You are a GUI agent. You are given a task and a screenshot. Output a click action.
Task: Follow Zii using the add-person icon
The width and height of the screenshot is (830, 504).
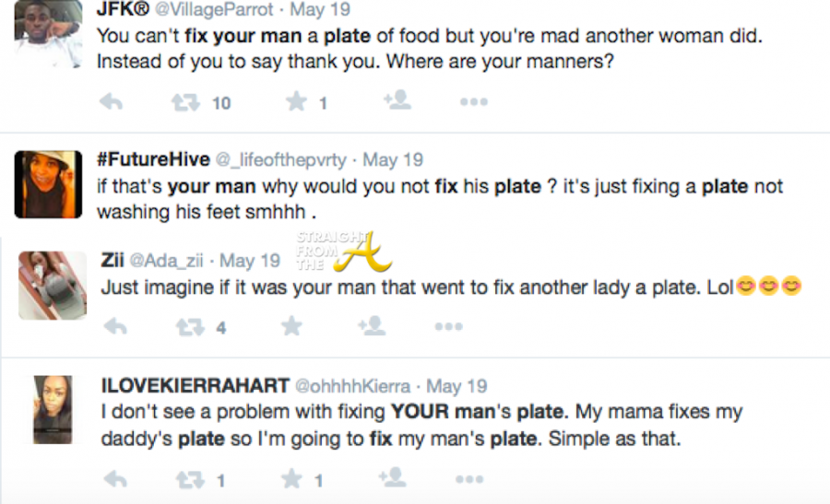click(371, 325)
